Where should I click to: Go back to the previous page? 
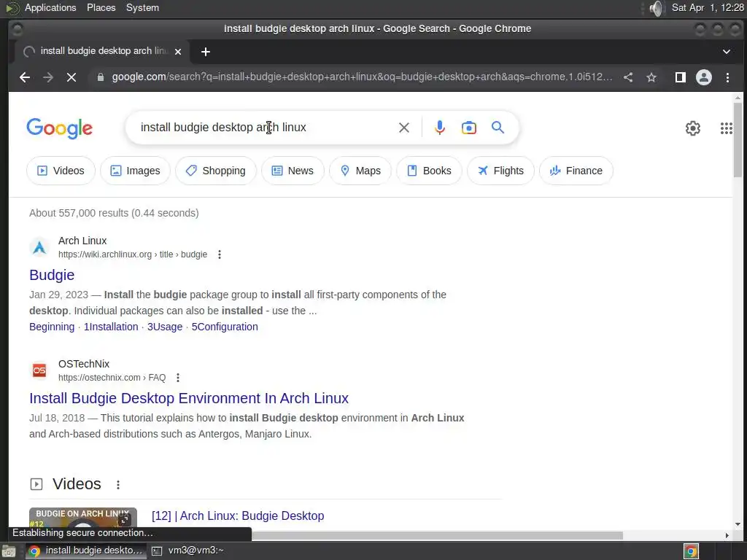coord(25,77)
